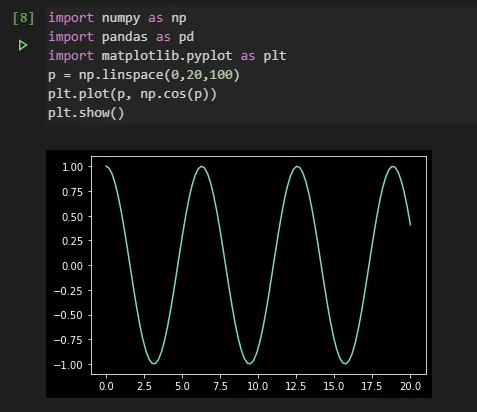Click the 1.00 y-axis tick label
This screenshot has height=412, width=477.
(x=73, y=167)
